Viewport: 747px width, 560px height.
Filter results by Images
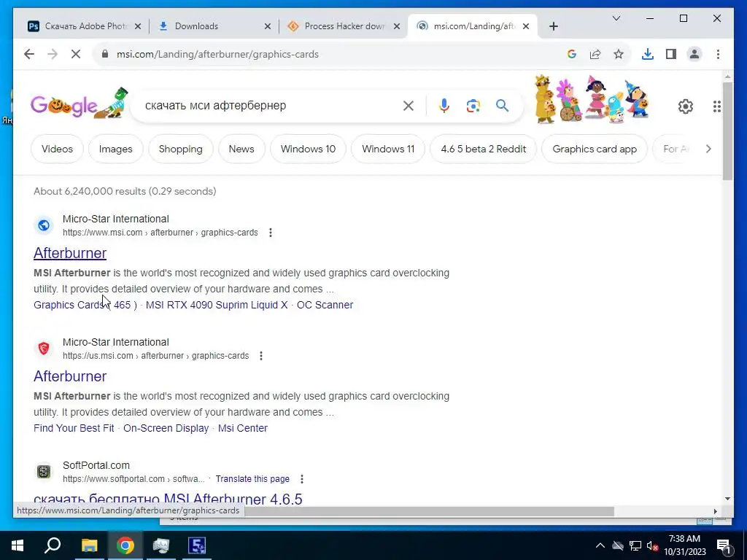[116, 149]
